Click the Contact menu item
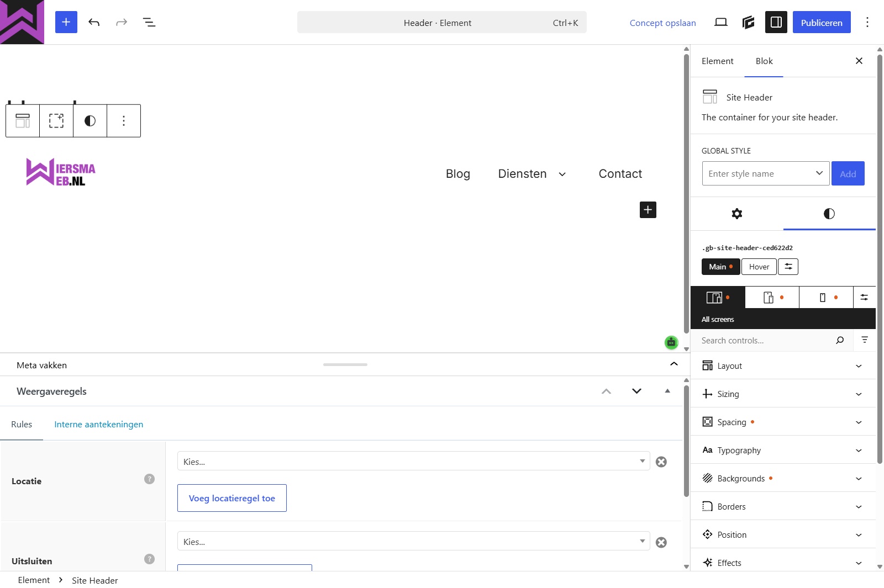The height and width of the screenshot is (588, 884). [x=620, y=173]
